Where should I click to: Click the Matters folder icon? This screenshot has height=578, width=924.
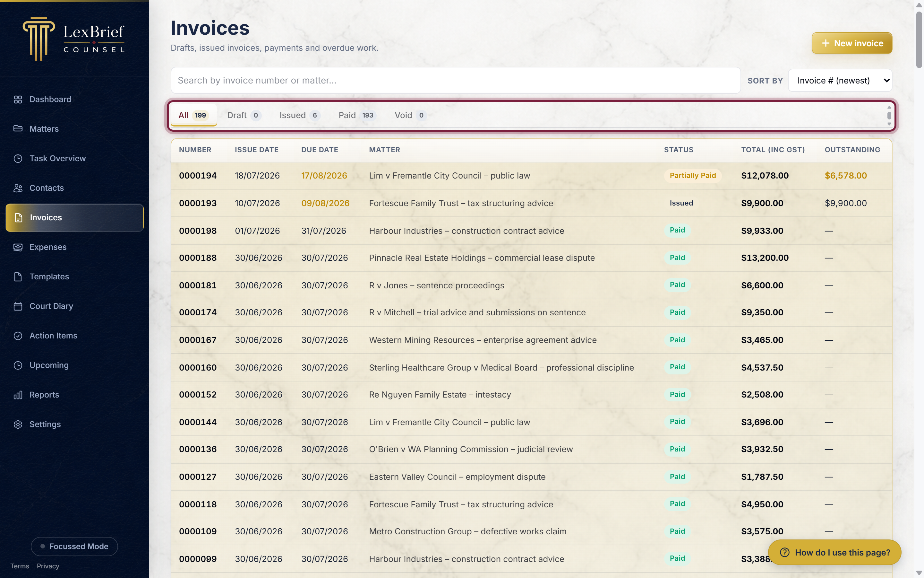pyautogui.click(x=18, y=129)
